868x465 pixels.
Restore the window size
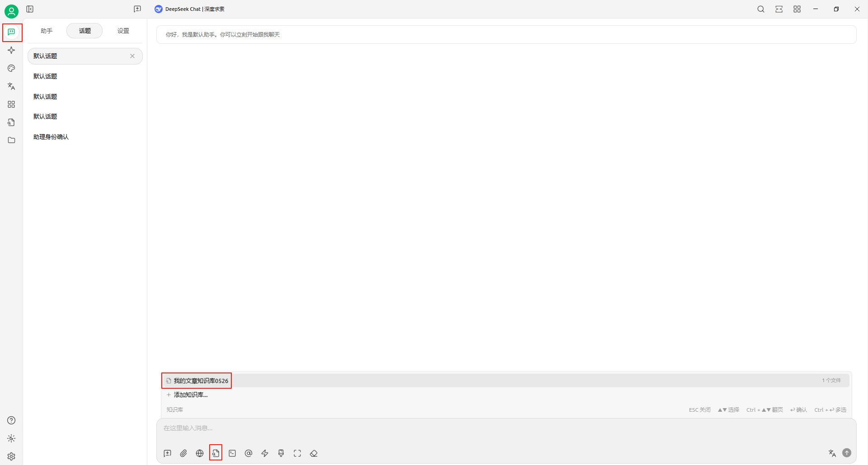pyautogui.click(x=836, y=9)
